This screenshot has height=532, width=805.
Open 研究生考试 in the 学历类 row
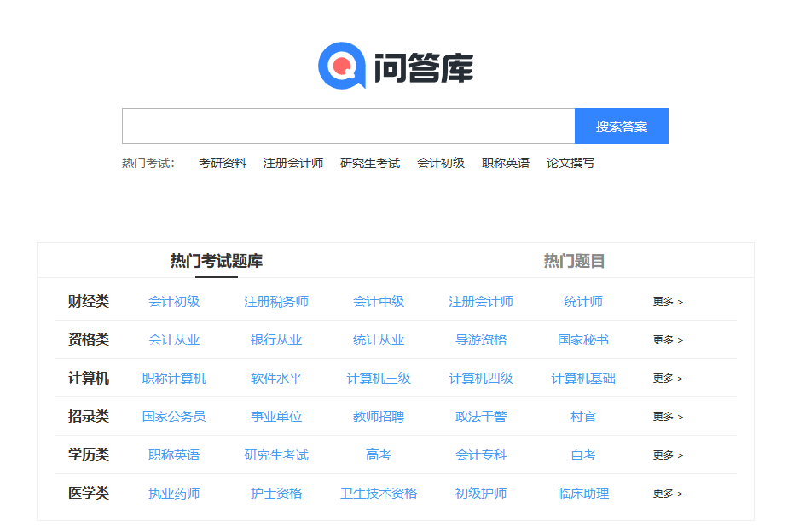(276, 455)
